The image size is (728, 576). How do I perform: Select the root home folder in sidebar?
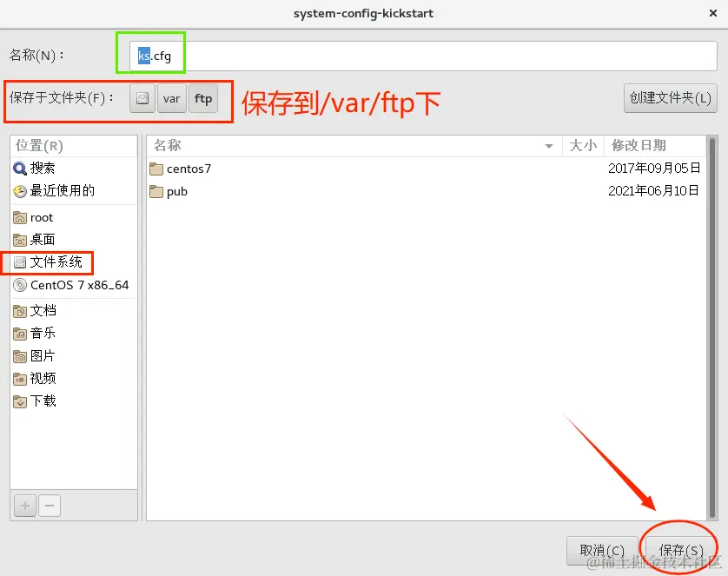73,217
